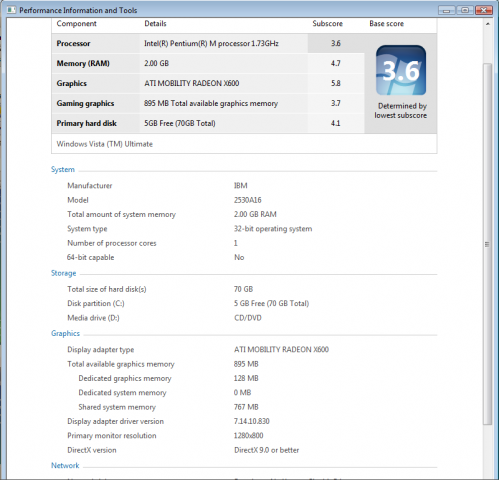This screenshot has height=480, width=499.
Task: Click the Component column header
Action: [x=76, y=24]
